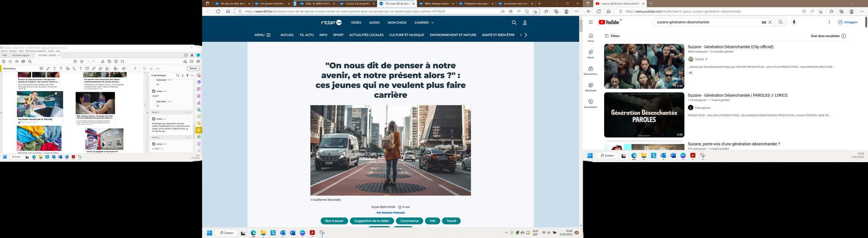Start YouTube voice search with microphone

pos(794,22)
